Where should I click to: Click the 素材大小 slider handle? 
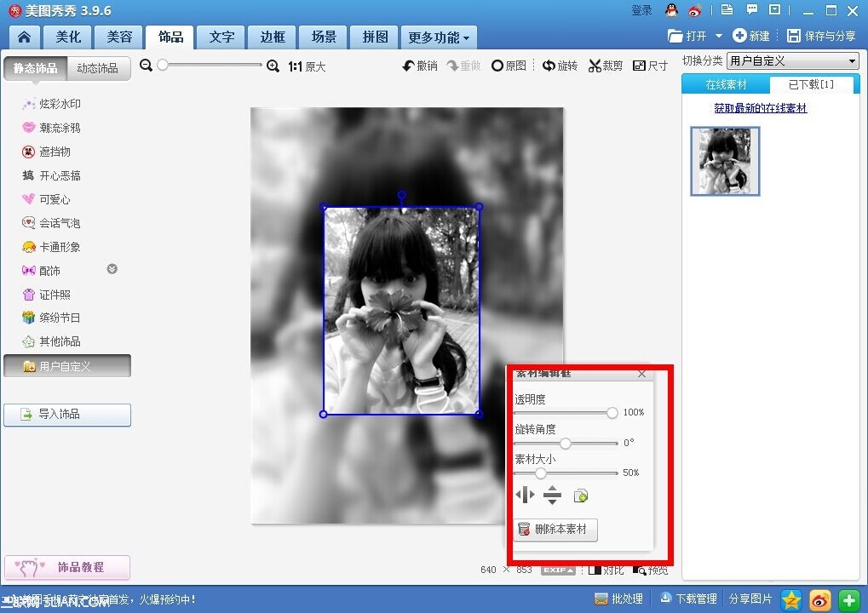(541, 473)
